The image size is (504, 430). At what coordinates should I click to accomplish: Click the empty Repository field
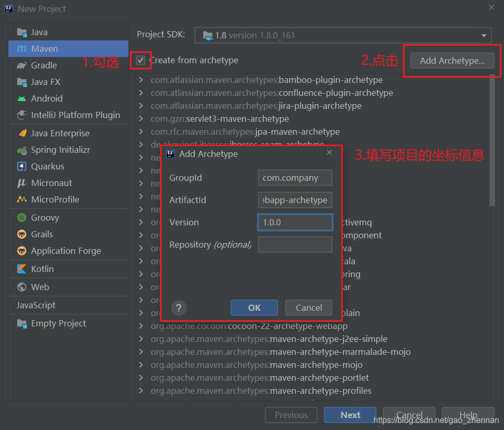tap(295, 245)
